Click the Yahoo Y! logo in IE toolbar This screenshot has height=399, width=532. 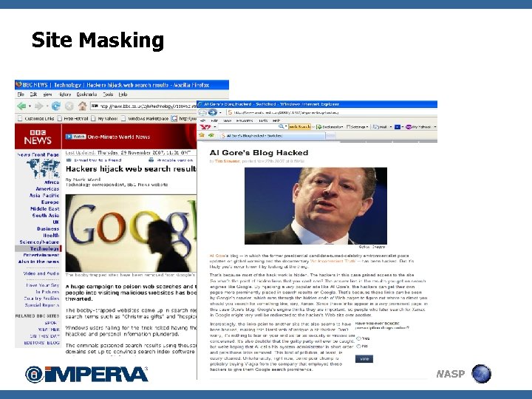click(x=205, y=127)
